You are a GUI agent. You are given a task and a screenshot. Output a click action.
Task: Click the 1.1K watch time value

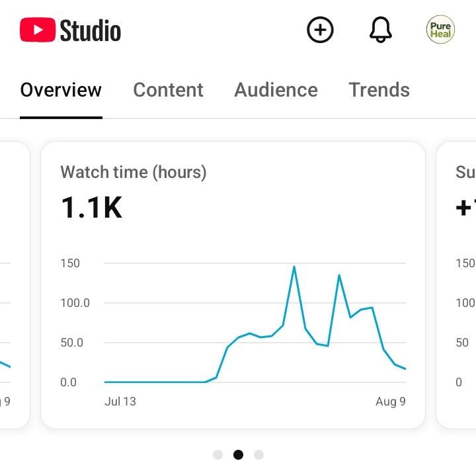[91, 208]
